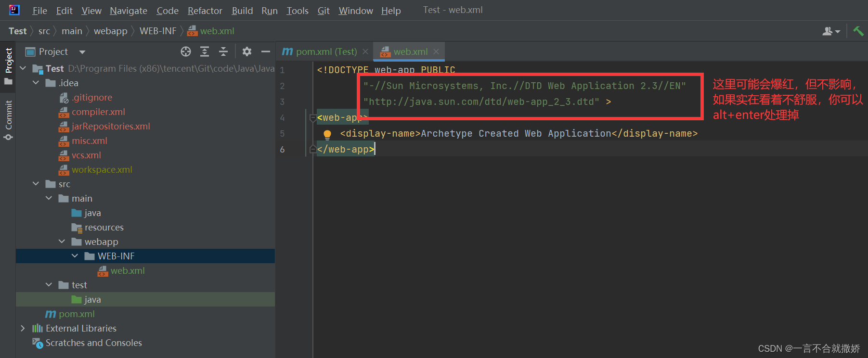Open the Git menu
The image size is (868, 358).
click(x=324, y=11)
